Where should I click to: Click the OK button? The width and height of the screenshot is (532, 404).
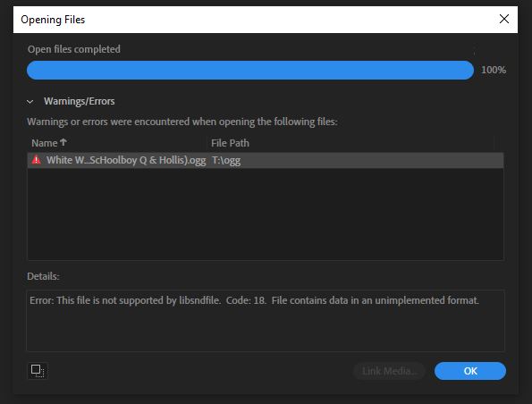(x=470, y=371)
